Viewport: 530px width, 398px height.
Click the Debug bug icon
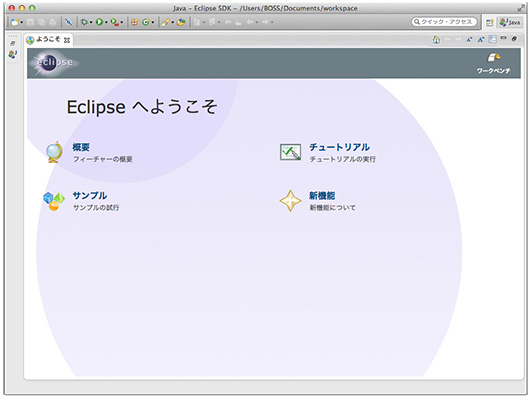(x=84, y=22)
